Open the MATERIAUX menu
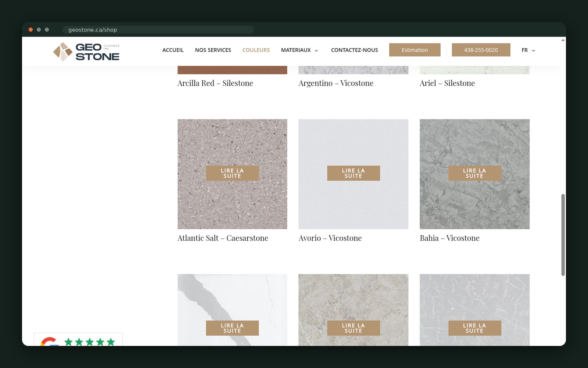 coord(296,50)
